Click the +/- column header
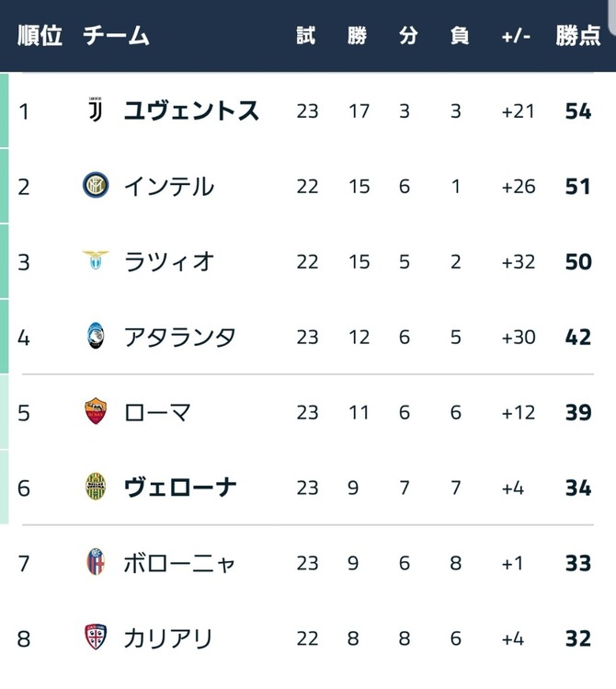Image resolution: width=616 pixels, height=689 pixels. [x=516, y=36]
